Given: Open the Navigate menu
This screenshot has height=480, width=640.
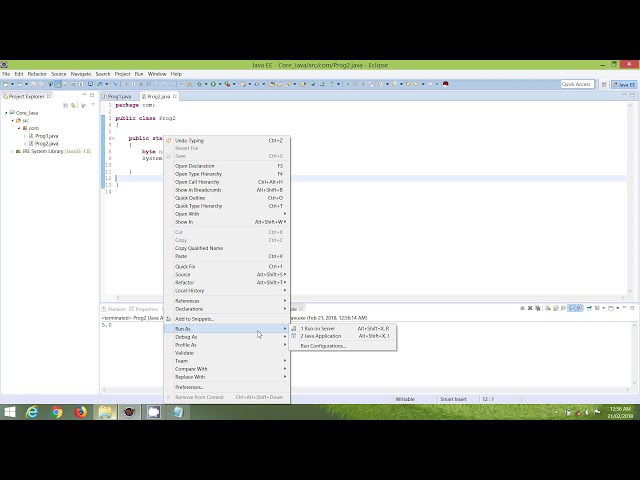Looking at the screenshot, I should (81, 74).
